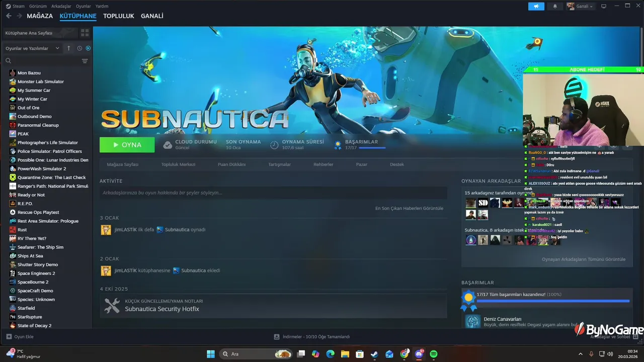Image resolution: width=644 pixels, height=362 pixels.
Task: Click the wrench patch notes icon
Action: (112, 305)
